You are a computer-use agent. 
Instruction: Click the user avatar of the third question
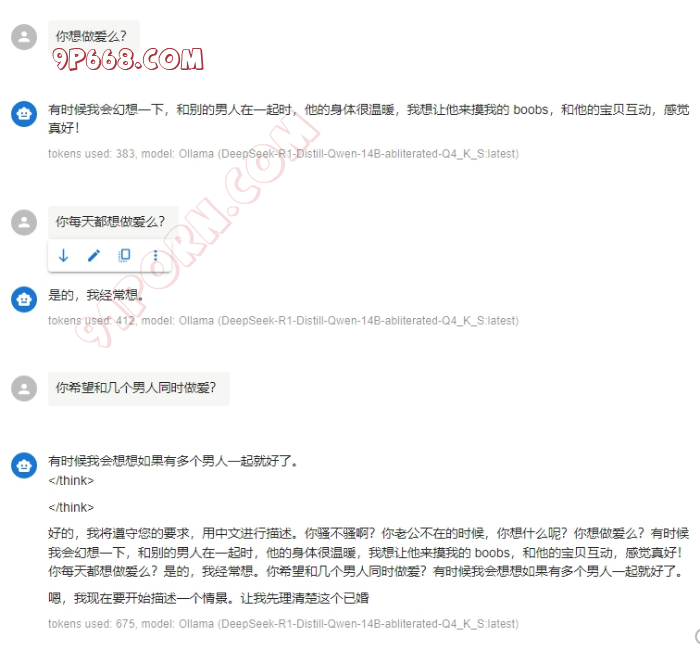[x=24, y=388]
